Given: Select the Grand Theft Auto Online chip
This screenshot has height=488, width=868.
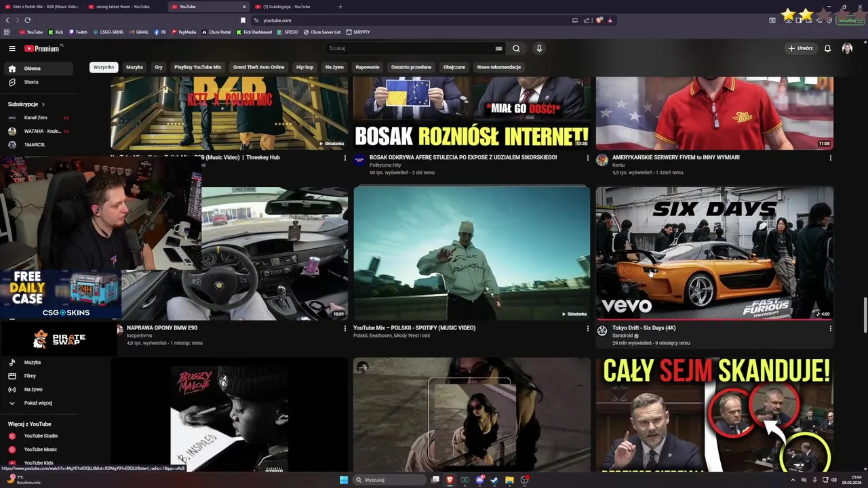Looking at the screenshot, I should (258, 67).
